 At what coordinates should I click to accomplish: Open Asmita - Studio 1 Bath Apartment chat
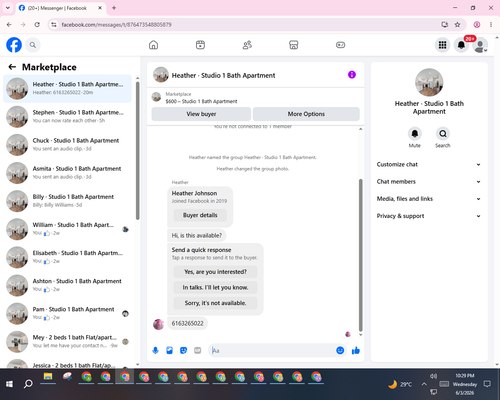(x=67, y=173)
